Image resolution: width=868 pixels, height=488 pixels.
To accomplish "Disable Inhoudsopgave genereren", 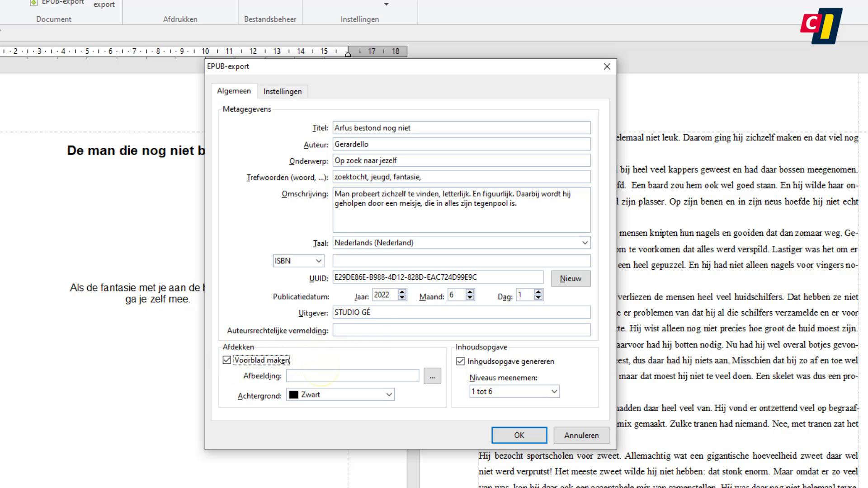I will (461, 361).
